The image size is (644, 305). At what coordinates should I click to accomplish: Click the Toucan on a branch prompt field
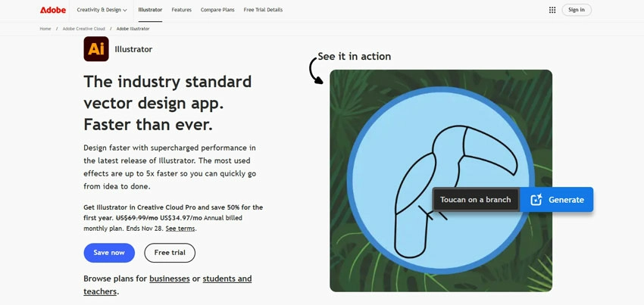pos(476,200)
